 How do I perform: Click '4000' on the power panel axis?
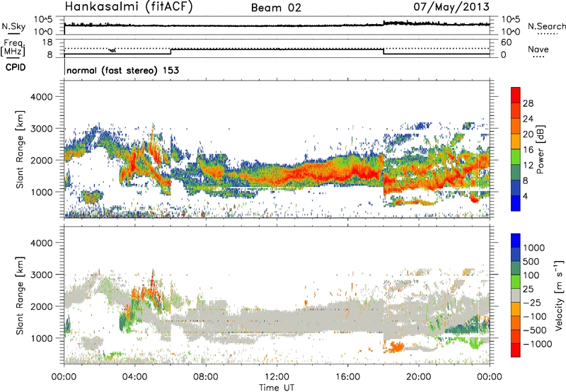41,97
